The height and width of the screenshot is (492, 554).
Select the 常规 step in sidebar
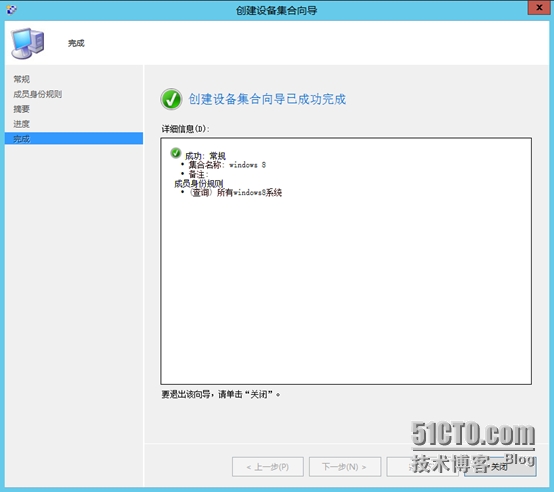click(22, 79)
